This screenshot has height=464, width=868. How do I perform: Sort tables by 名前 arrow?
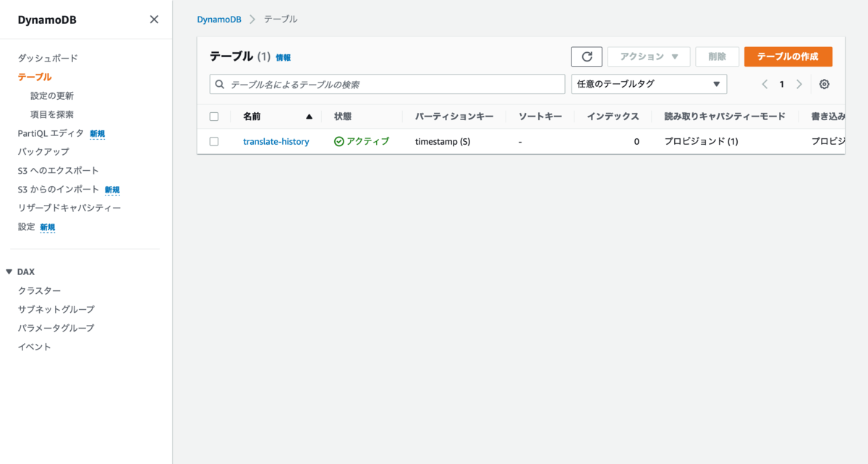point(310,117)
